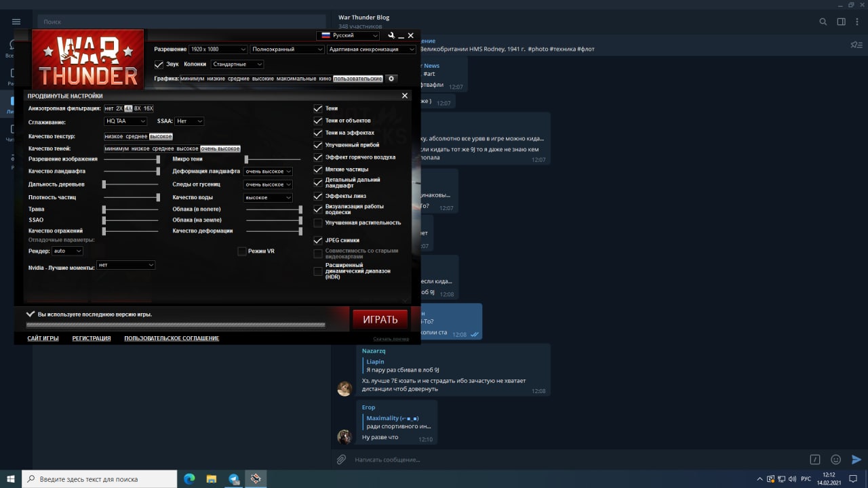Open ПОЛЬЗОВАТЕЛЬСКОЕ СОГЛАШЕНИЕ link
The image size is (868, 488).
click(172, 338)
